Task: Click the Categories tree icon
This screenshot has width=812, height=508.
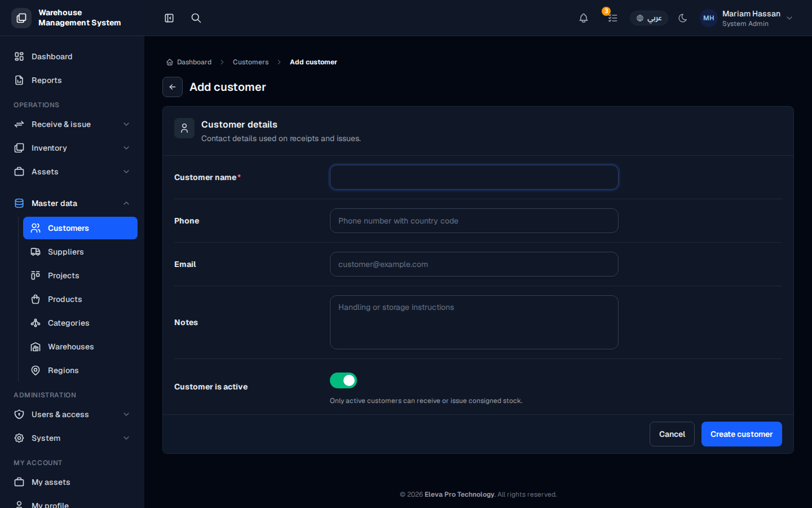Action: (36, 323)
